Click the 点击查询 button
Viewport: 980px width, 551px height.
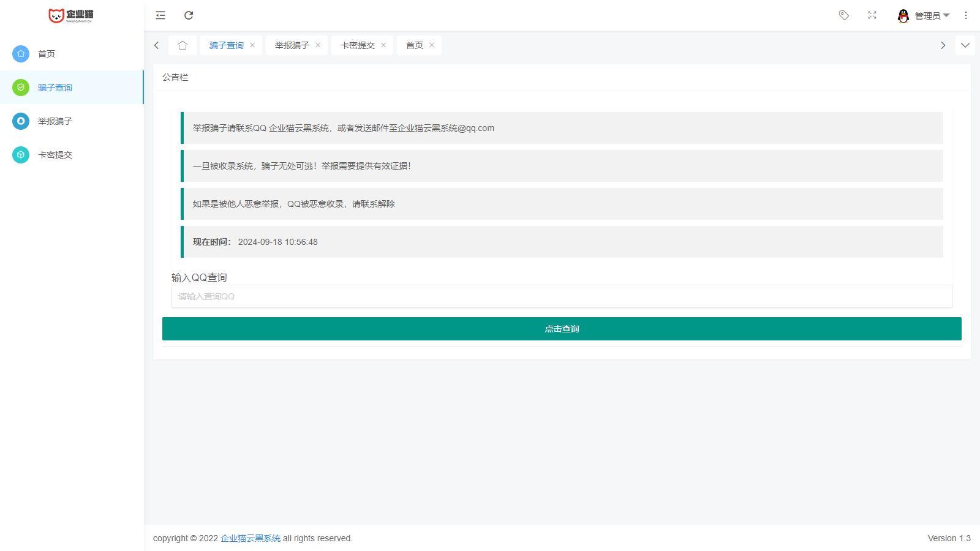pos(562,329)
